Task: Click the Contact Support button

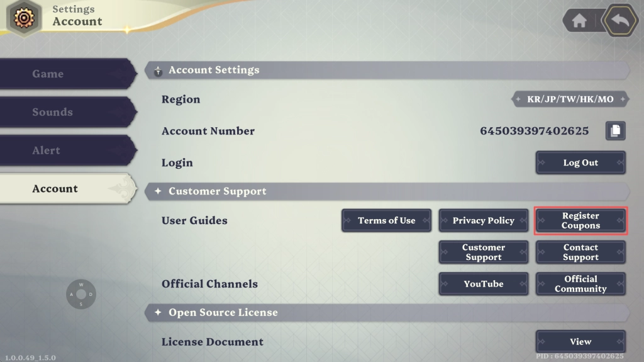Action: coord(580,252)
